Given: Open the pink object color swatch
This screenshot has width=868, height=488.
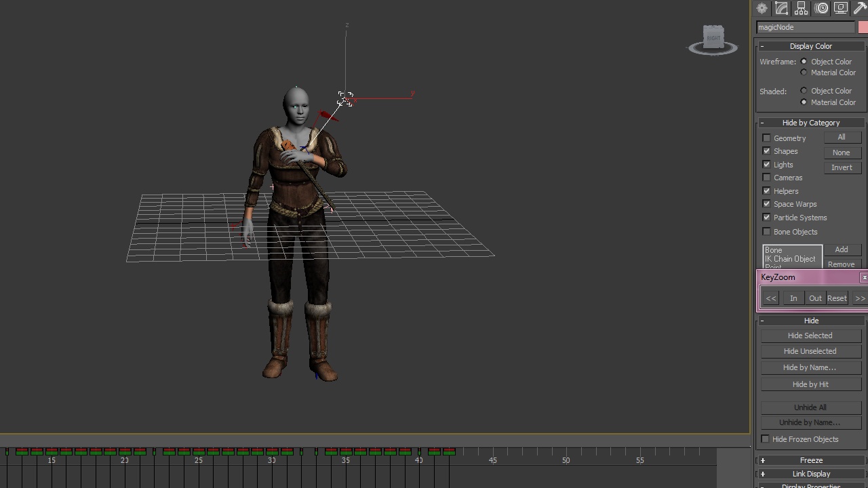Looking at the screenshot, I should (x=863, y=27).
